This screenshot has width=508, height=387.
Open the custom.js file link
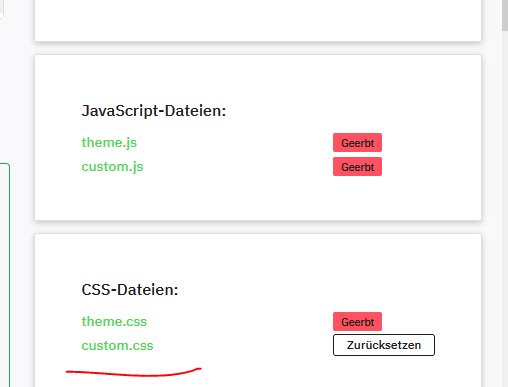[112, 167]
